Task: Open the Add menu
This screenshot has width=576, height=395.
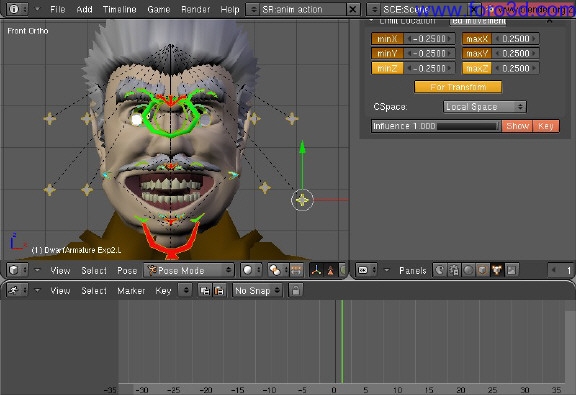Action: coord(84,9)
